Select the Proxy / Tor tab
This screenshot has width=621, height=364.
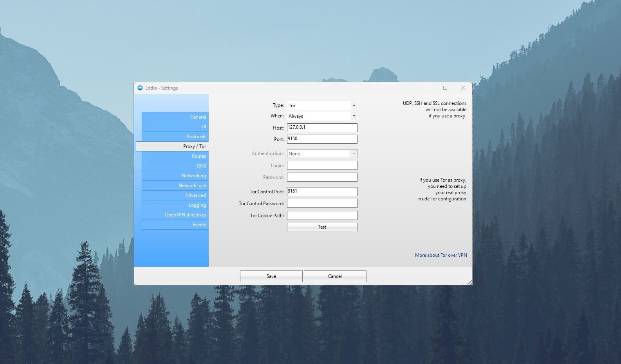coord(172,146)
